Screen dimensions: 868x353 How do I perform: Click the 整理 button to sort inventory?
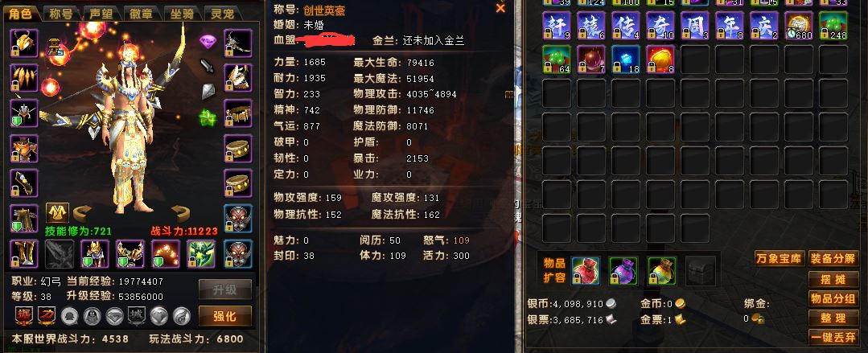click(833, 318)
